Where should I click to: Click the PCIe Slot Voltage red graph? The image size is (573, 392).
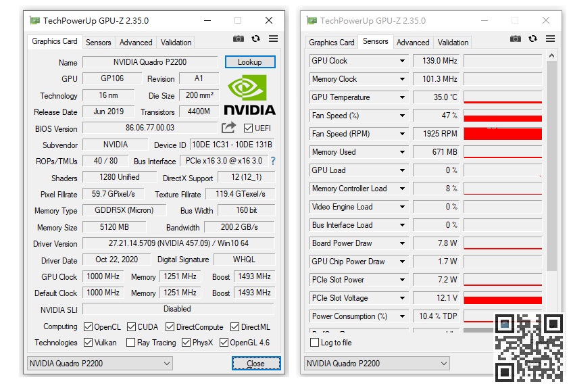point(503,298)
